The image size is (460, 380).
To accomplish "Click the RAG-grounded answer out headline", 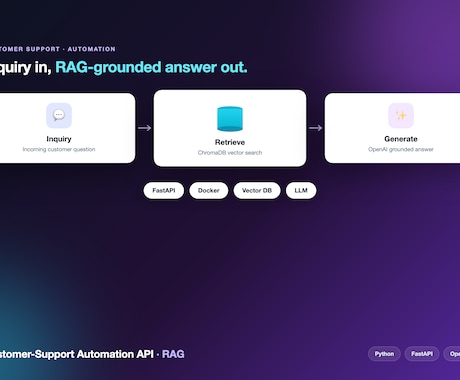I will point(151,67).
